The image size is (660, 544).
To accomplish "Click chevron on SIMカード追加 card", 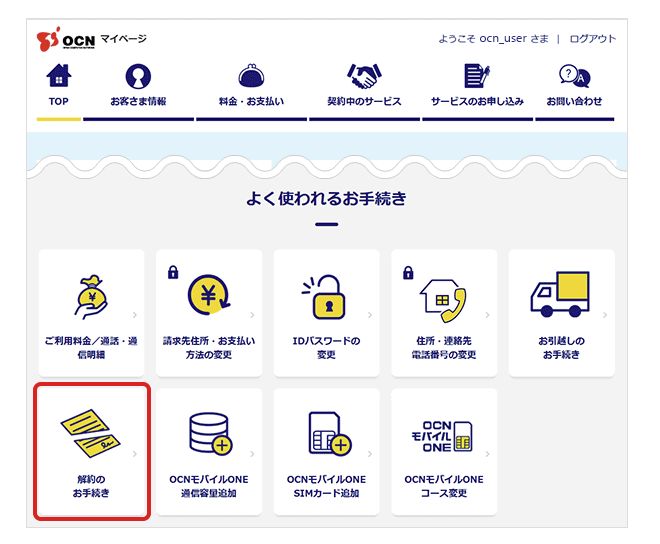I will (x=370, y=453).
